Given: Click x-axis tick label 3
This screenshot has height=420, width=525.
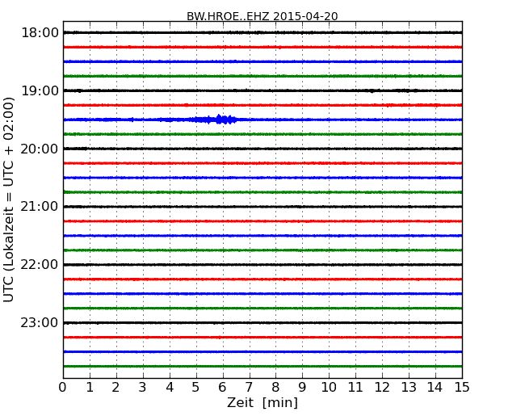Looking at the screenshot, I should point(143,388).
